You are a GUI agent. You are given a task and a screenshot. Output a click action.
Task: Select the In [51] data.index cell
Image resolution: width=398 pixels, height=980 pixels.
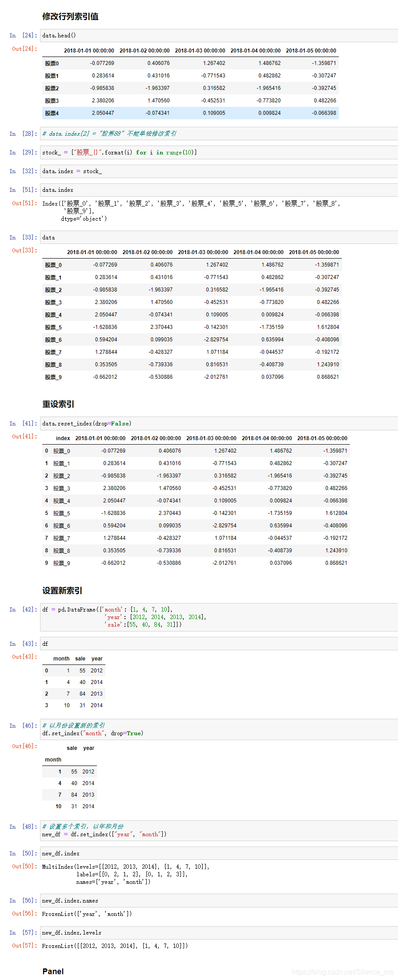pyautogui.click(x=219, y=190)
